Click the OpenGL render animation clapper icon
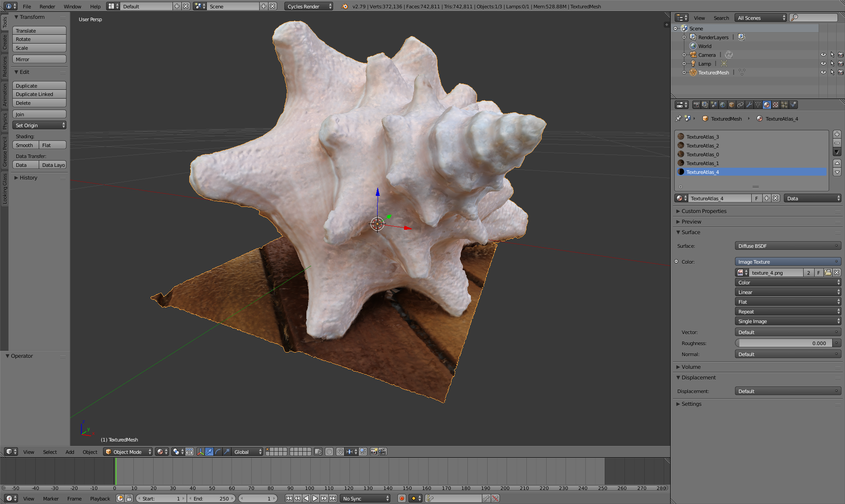Screen dimensions: 845x504 (382, 452)
